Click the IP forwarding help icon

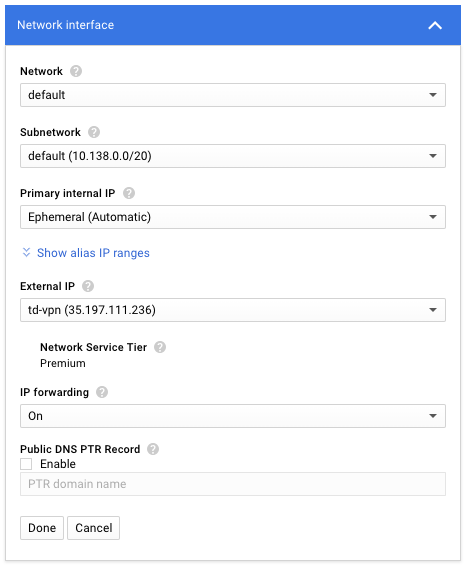[102, 392]
